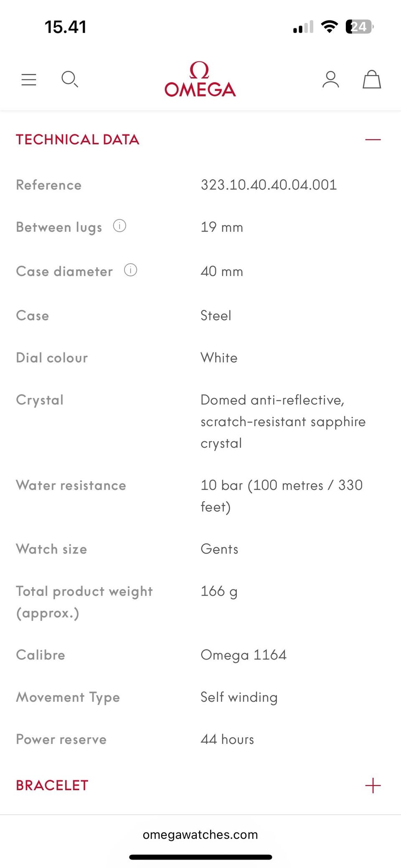401x868 pixels.
Task: Open the hamburger menu
Action: (29, 79)
